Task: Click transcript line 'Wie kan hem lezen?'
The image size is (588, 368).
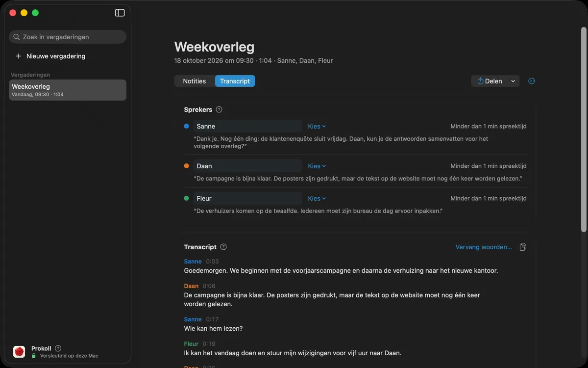Action: click(213, 328)
